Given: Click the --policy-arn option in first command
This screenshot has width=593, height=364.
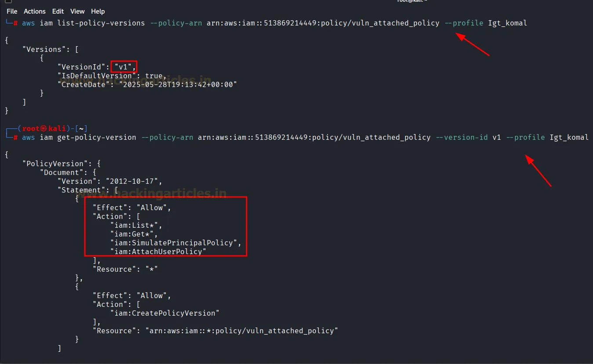Looking at the screenshot, I should (176, 23).
